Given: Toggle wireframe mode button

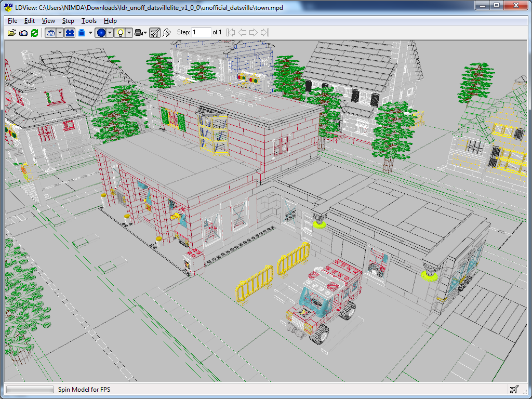Looking at the screenshot, I should (51, 33).
